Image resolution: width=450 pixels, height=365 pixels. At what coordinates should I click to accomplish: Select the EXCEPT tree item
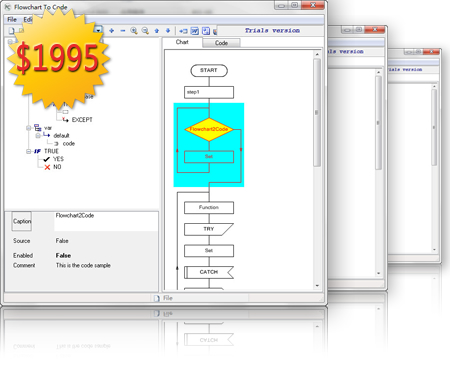[x=82, y=119]
